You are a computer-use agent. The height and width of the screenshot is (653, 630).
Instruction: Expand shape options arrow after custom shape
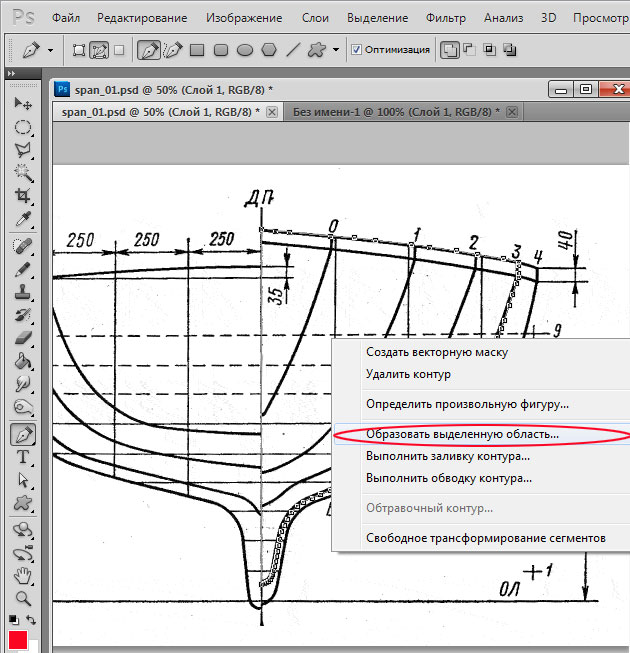pyautogui.click(x=336, y=49)
